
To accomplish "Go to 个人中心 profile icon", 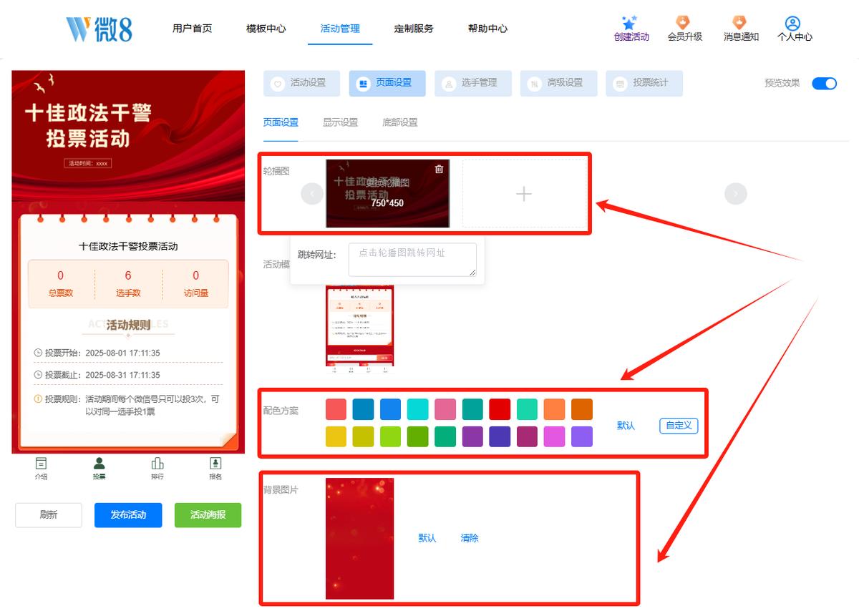I will [792, 23].
